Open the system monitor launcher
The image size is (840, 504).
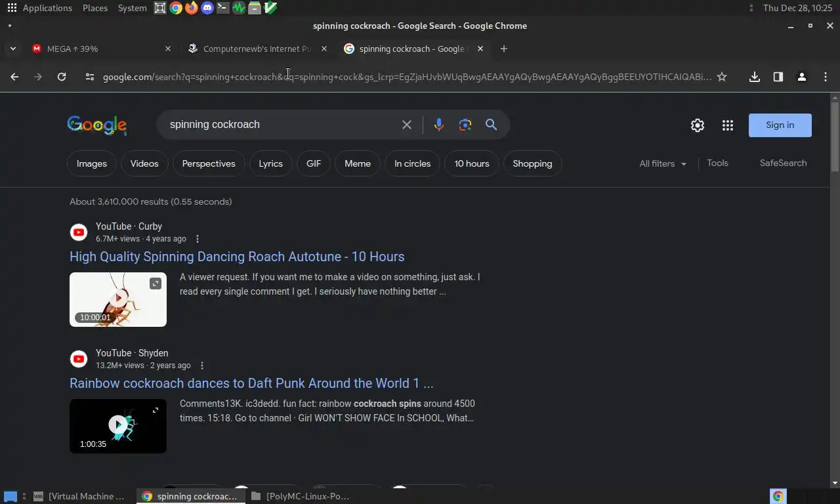[x=239, y=8]
